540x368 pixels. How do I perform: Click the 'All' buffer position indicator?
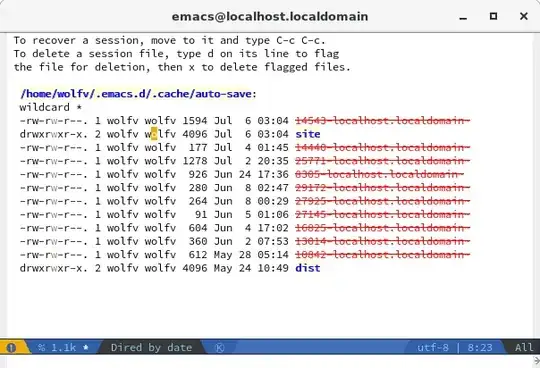pos(524,348)
